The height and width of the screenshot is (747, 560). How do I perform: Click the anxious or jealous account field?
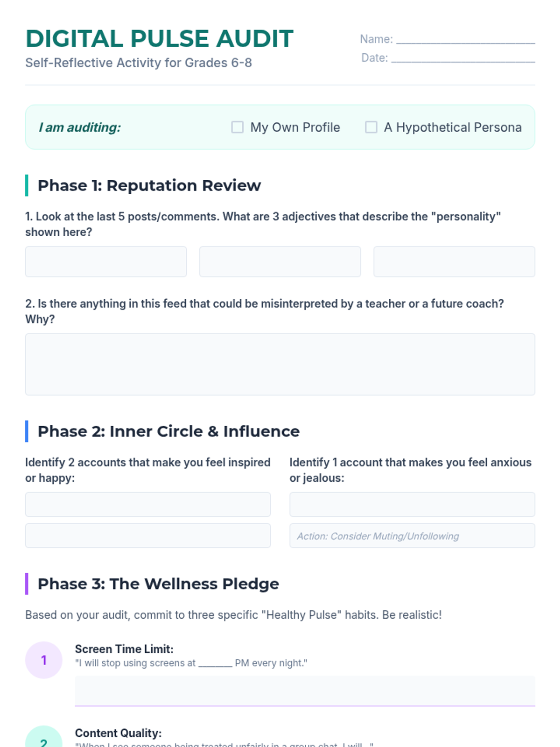412,504
